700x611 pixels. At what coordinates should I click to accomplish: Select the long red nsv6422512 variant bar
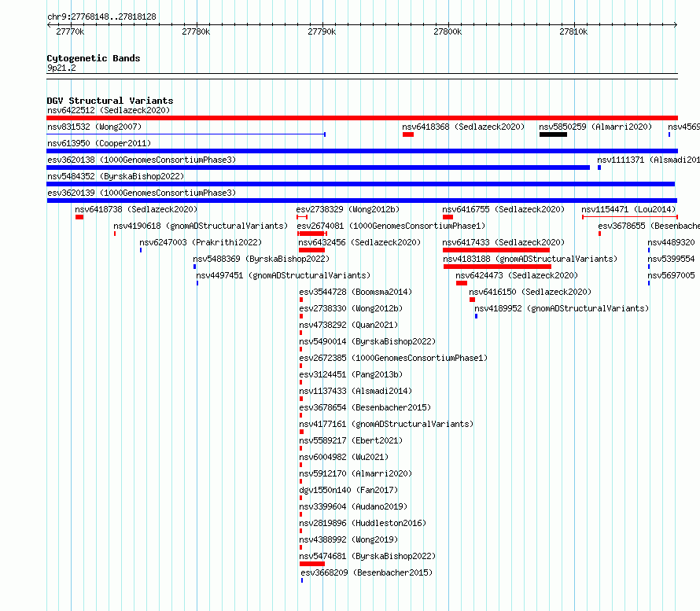tap(362, 118)
